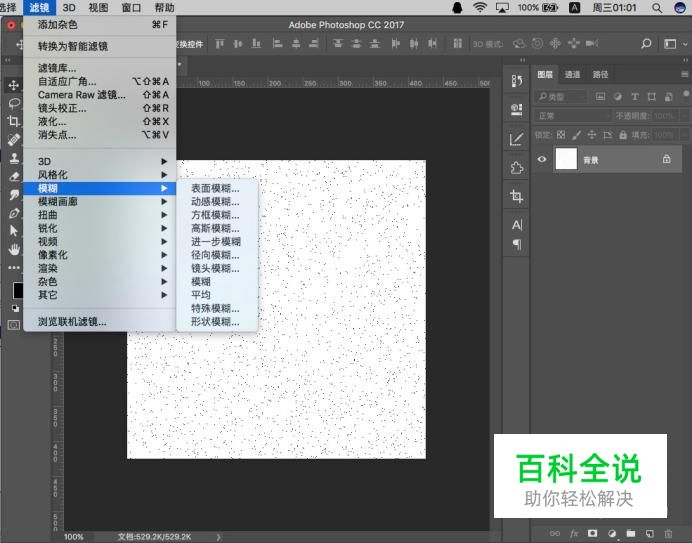The height and width of the screenshot is (543, 692).
Task: Expand the 杂色 submenu
Action: 100,282
